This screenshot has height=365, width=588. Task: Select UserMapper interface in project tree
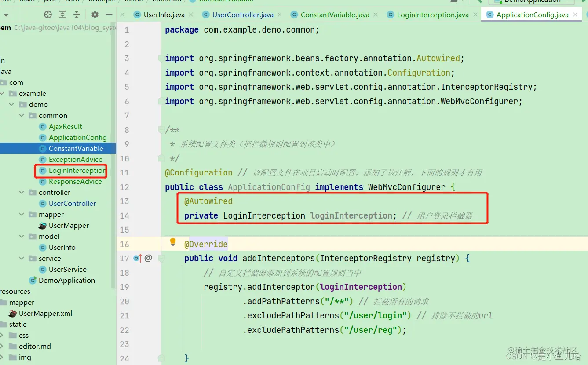click(69, 225)
